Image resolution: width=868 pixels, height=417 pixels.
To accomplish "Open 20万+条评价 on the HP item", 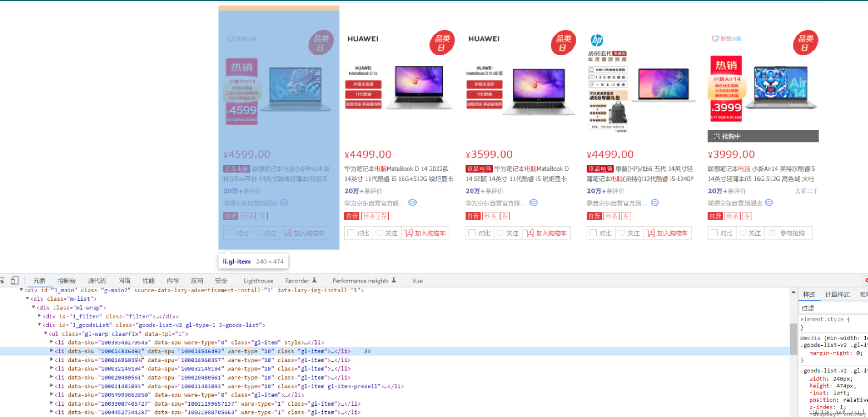I will point(606,191).
